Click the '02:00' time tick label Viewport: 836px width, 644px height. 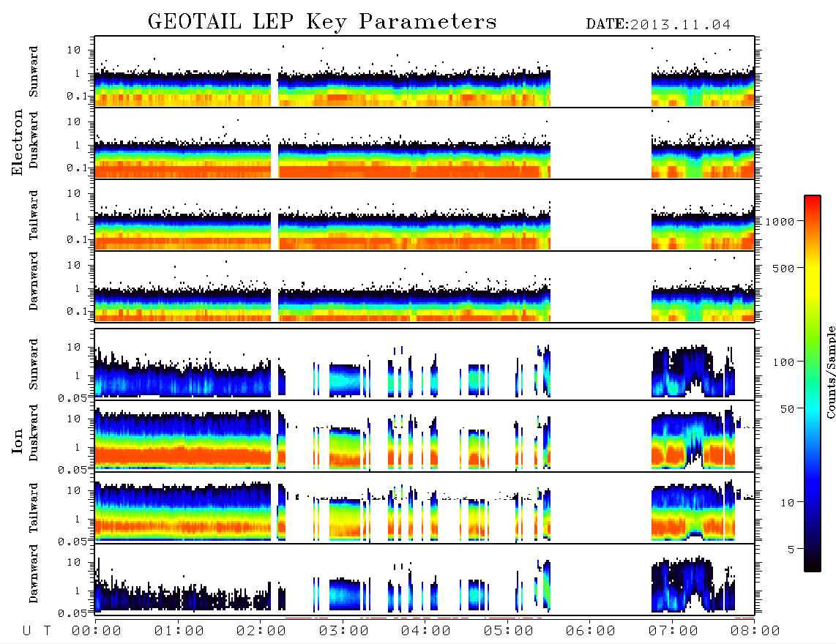pyautogui.click(x=261, y=632)
